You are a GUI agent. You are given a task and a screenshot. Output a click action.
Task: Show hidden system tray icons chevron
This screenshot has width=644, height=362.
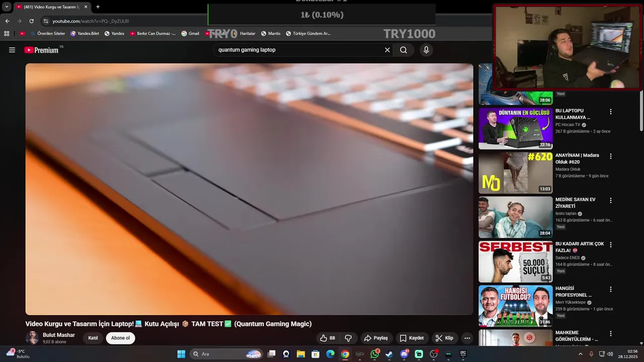pos(580,354)
